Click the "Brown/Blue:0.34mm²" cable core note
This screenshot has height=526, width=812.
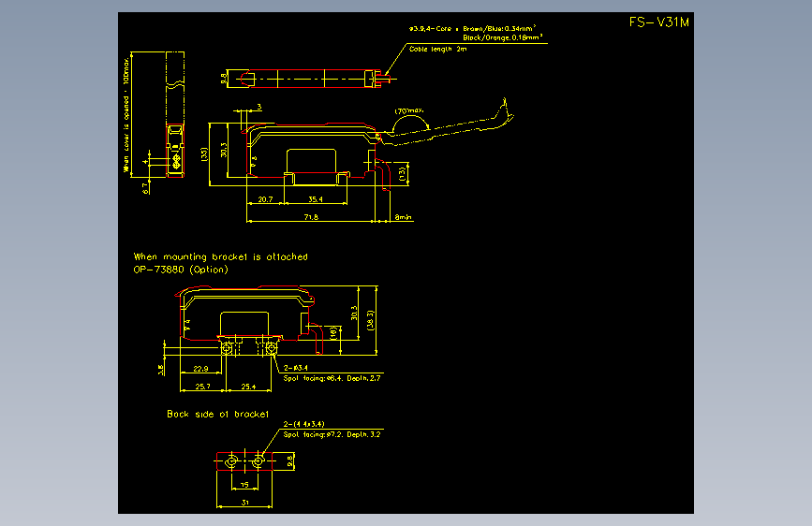499,28
